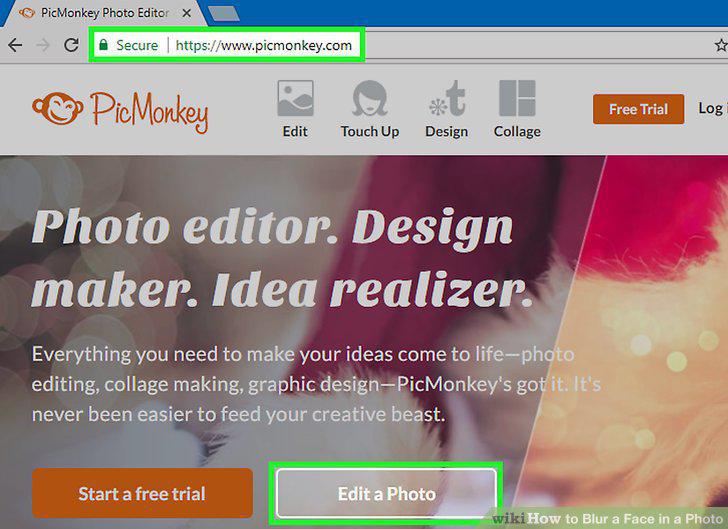Click the green secure padlock icon
The height and width of the screenshot is (529, 728).
click(x=104, y=45)
